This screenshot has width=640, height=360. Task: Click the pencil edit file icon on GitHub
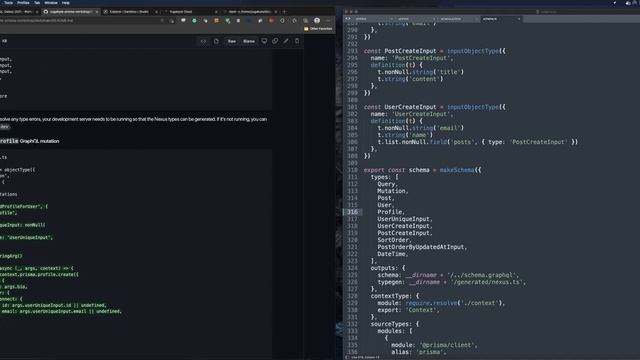pos(286,41)
